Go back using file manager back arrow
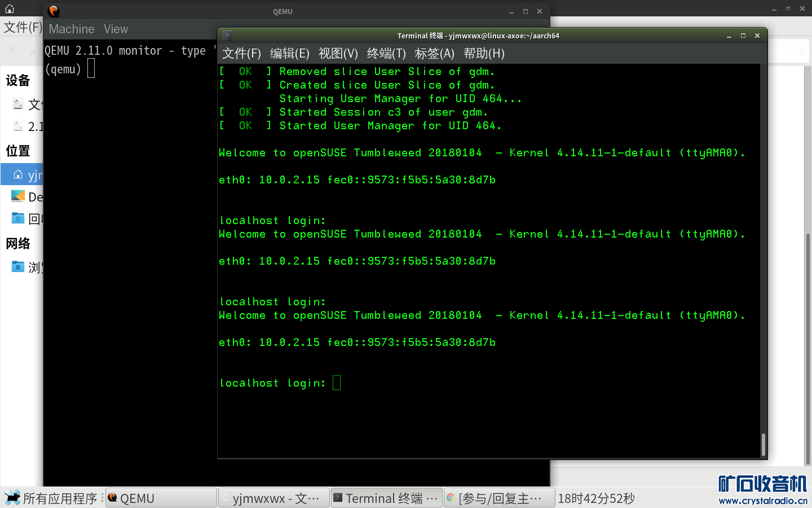 tap(12, 51)
